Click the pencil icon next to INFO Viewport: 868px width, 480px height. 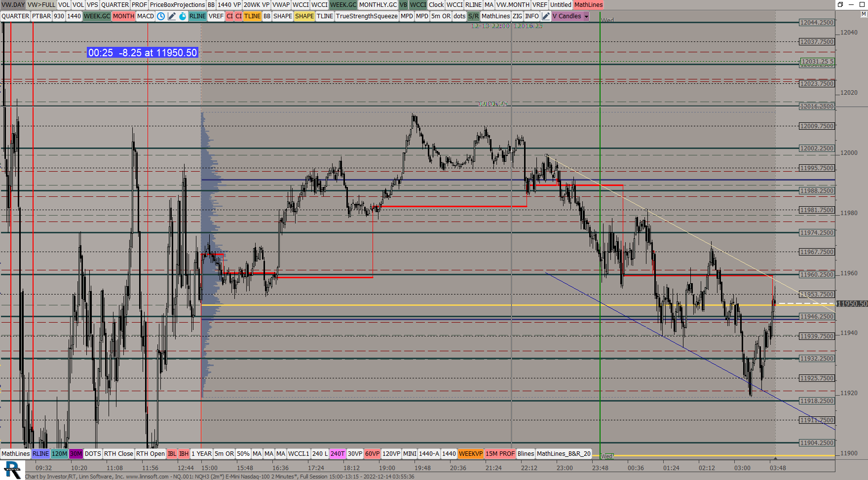[546, 16]
